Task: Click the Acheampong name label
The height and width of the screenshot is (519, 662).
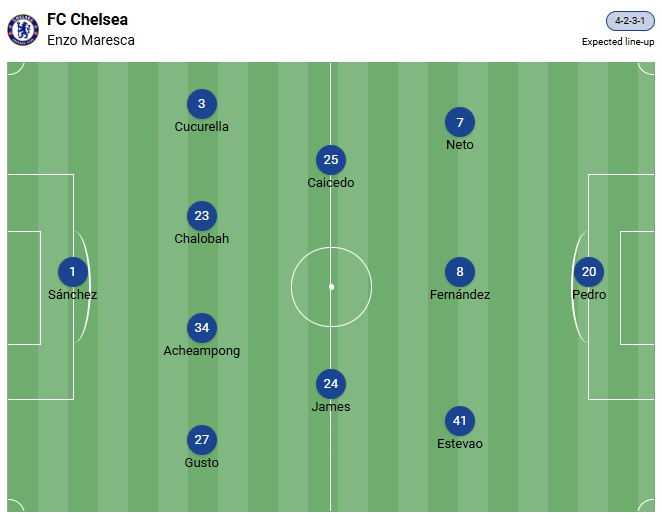Action: pyautogui.click(x=202, y=351)
